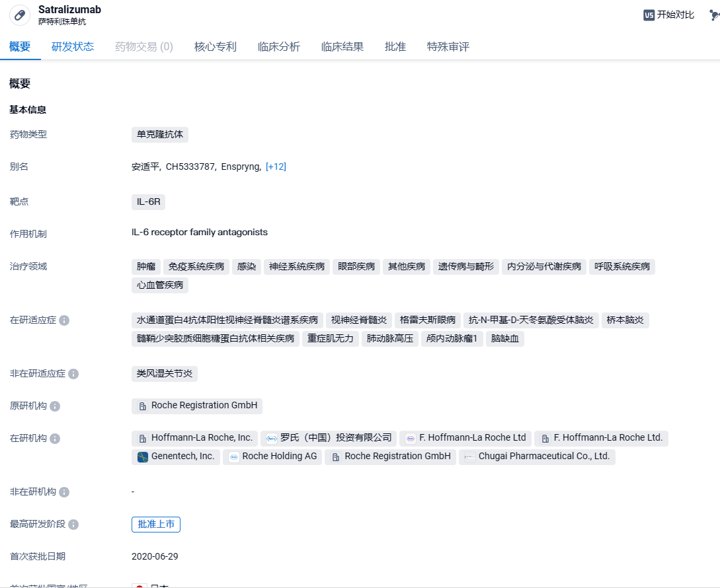Open the info icon next to 非在研适应症
The height and width of the screenshot is (588, 720).
click(x=73, y=374)
